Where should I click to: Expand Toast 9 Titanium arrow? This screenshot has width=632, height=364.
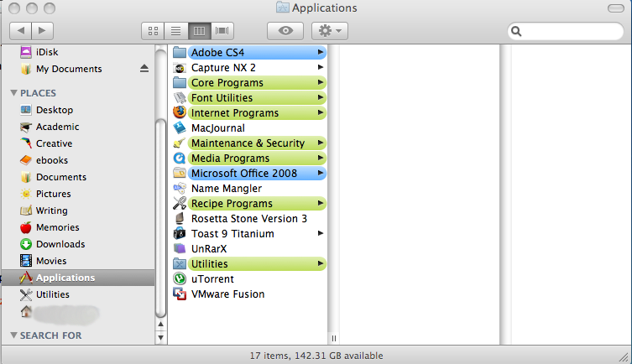point(321,233)
